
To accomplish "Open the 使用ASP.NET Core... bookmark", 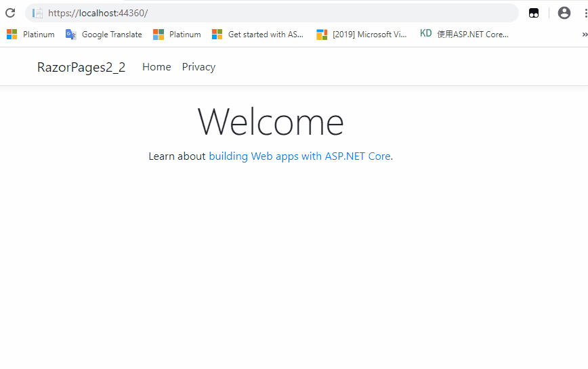I will [464, 34].
